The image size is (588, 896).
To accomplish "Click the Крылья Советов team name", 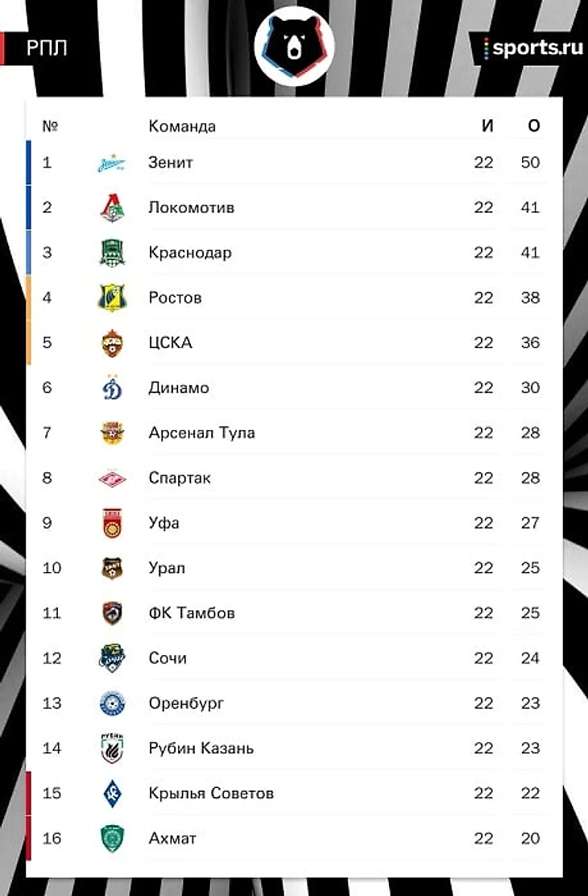I will click(x=211, y=794).
